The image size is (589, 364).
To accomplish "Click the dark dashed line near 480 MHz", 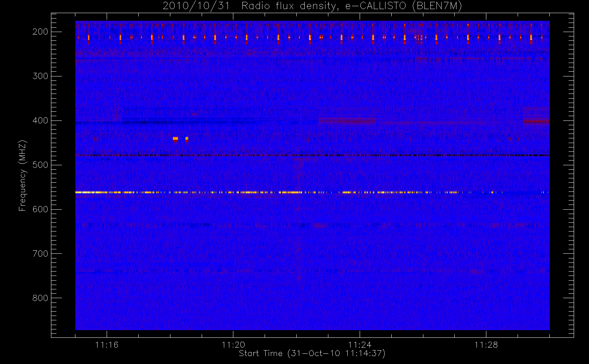I will [312, 155].
